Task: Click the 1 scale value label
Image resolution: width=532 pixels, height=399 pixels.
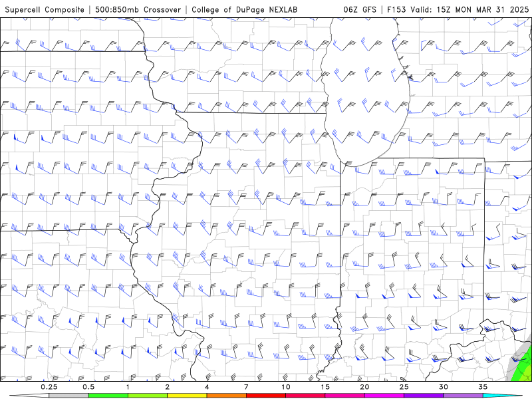Action: click(128, 387)
